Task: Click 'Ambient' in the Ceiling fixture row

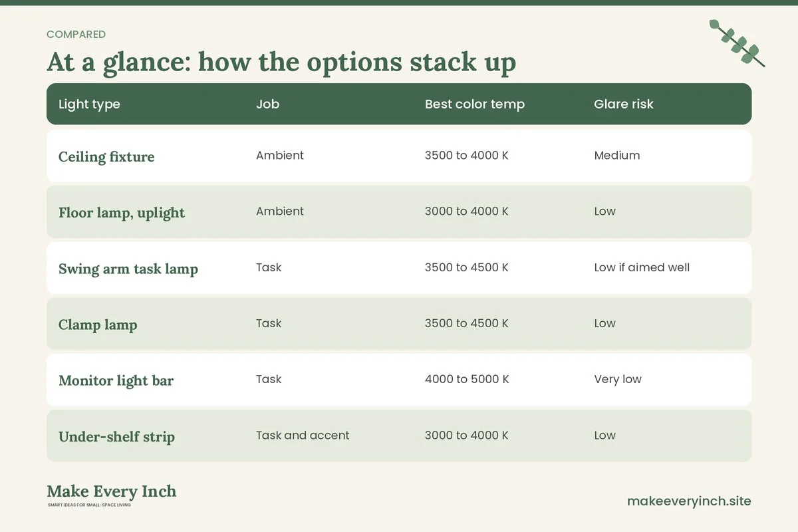Action: (280, 156)
